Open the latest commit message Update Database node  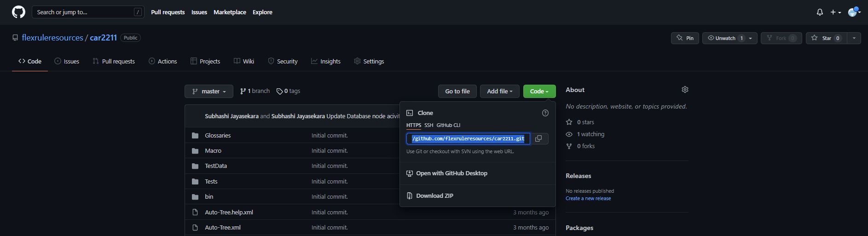point(363,116)
